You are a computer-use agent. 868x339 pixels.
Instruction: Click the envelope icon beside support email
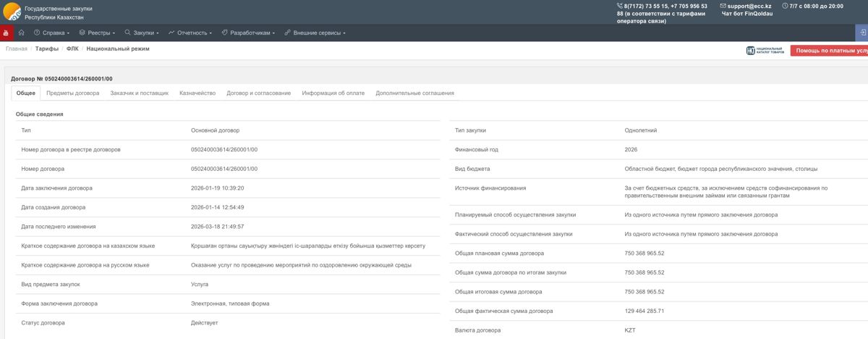(723, 6)
